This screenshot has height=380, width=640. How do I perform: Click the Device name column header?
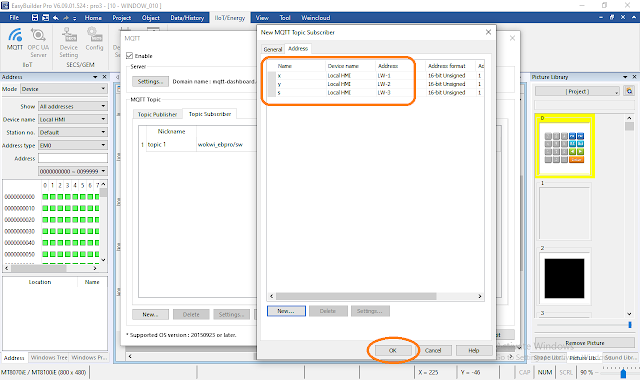coord(350,66)
